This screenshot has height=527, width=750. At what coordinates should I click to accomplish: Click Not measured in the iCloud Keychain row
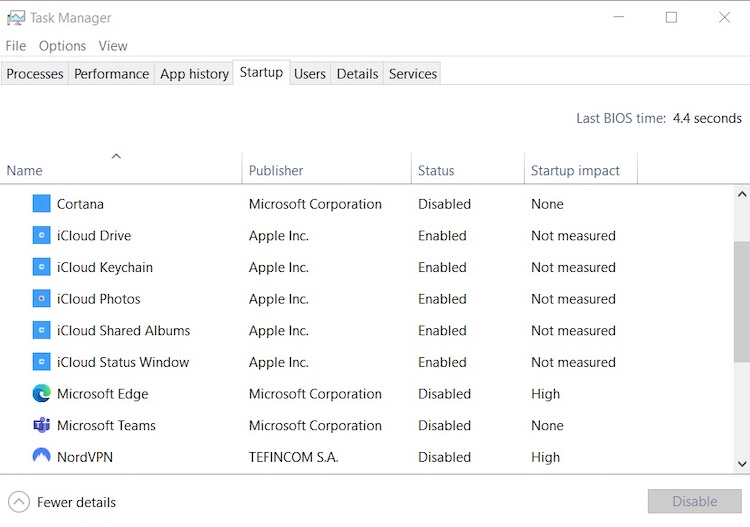[x=573, y=267]
